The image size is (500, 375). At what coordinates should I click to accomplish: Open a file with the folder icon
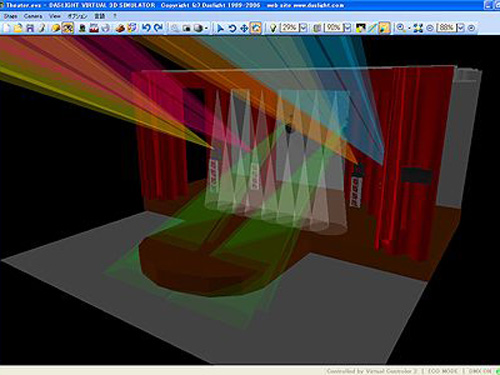tap(18, 28)
